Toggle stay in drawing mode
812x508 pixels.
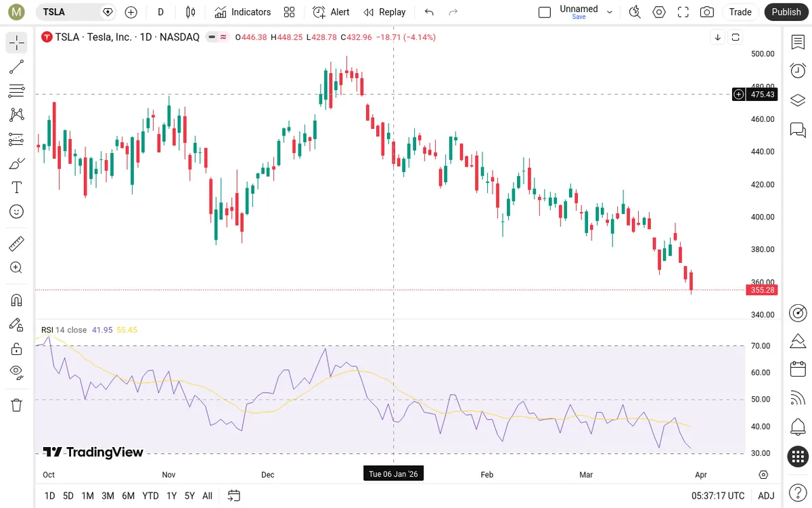[x=17, y=324]
